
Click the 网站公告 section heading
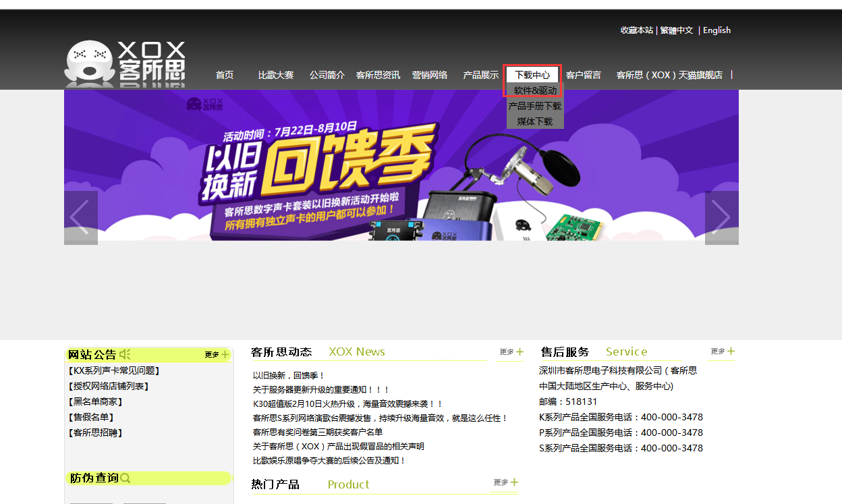[x=92, y=354]
